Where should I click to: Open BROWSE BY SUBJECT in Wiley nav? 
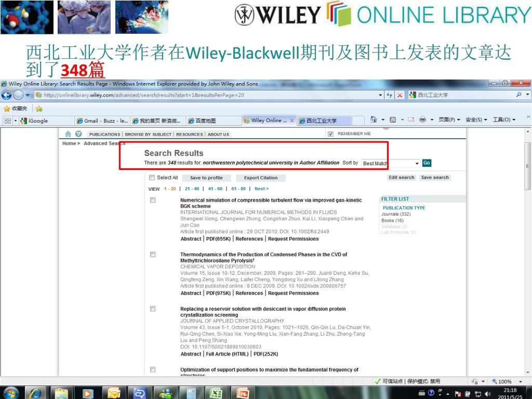click(148, 135)
